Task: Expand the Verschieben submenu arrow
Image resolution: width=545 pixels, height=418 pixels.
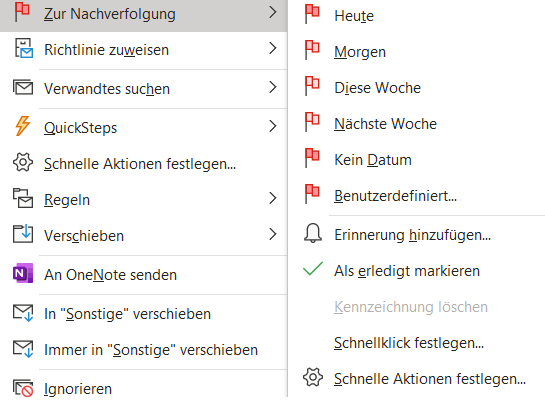Action: coord(273,234)
